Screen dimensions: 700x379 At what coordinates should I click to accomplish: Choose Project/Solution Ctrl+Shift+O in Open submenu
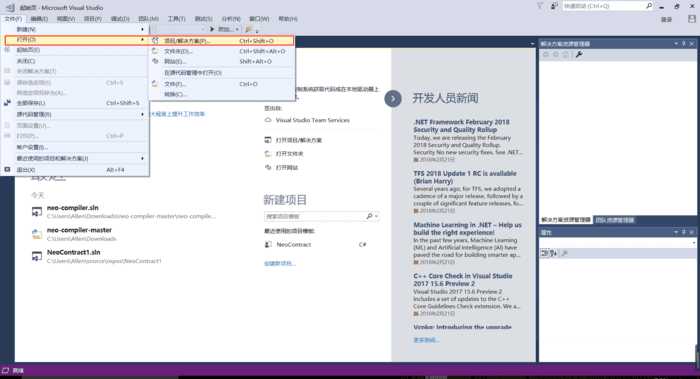[x=222, y=41]
